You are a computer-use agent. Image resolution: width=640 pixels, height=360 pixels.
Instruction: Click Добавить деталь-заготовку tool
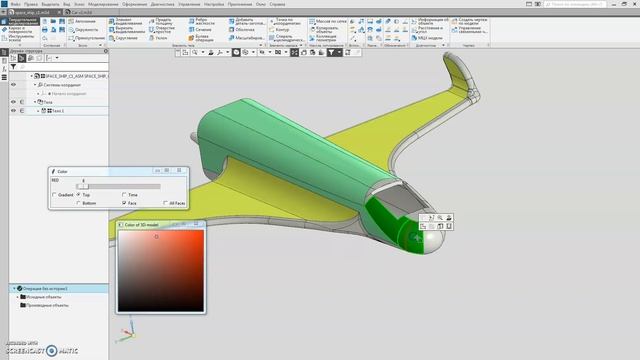click(x=247, y=21)
